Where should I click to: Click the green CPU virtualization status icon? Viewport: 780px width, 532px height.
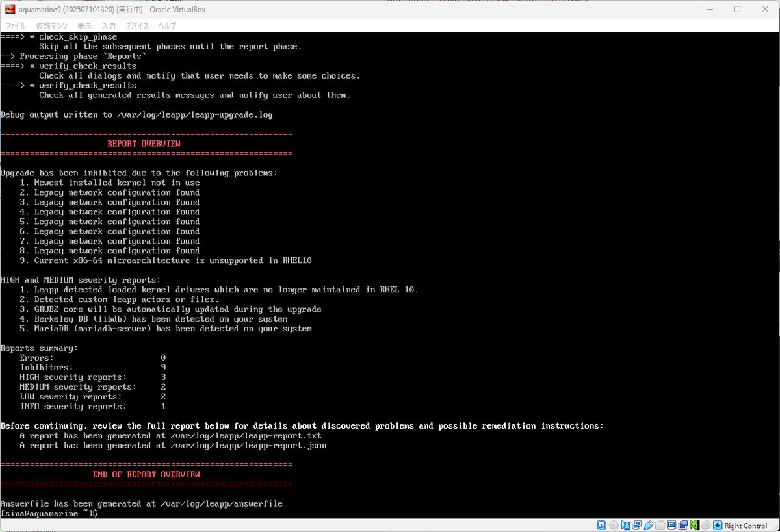[x=694, y=526]
